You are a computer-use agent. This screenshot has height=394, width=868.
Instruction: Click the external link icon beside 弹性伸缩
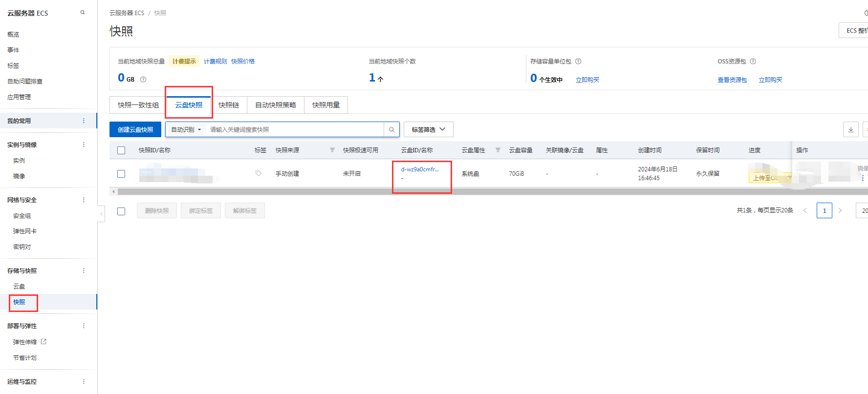click(x=43, y=342)
